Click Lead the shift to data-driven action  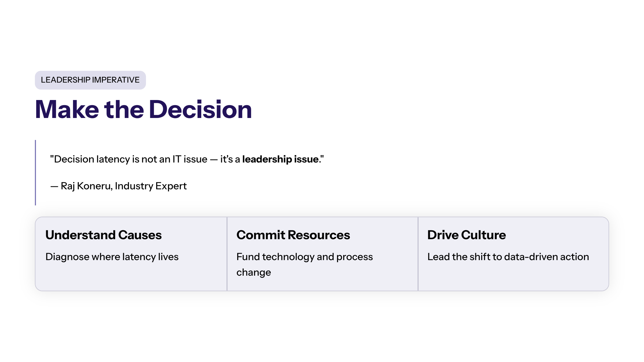(508, 257)
